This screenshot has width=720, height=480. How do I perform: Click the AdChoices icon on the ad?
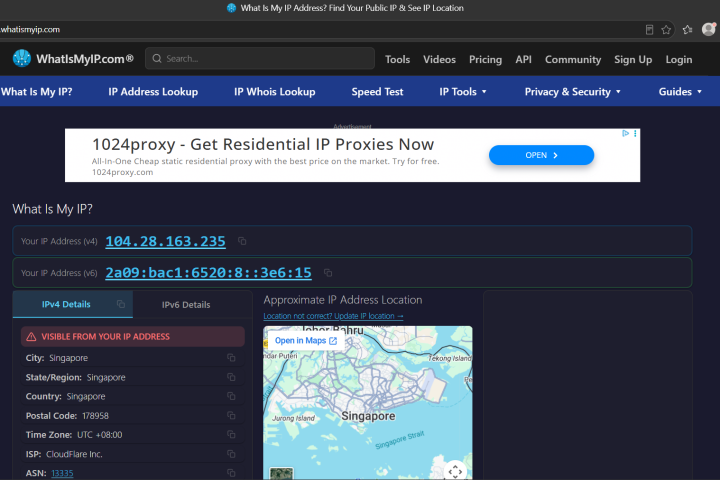[x=625, y=133]
